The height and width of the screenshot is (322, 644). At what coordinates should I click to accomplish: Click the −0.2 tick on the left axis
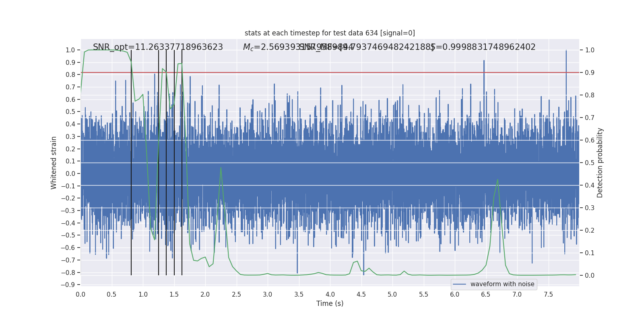click(68, 198)
